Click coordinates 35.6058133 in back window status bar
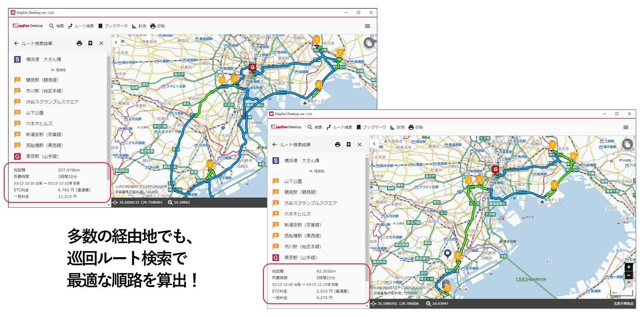The height and width of the screenshot is (317, 644). 138,202
